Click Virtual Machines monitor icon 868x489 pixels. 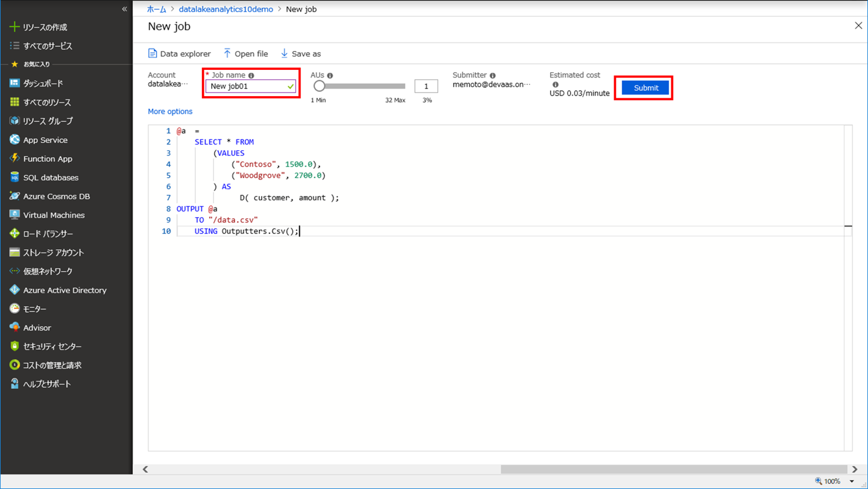point(15,215)
